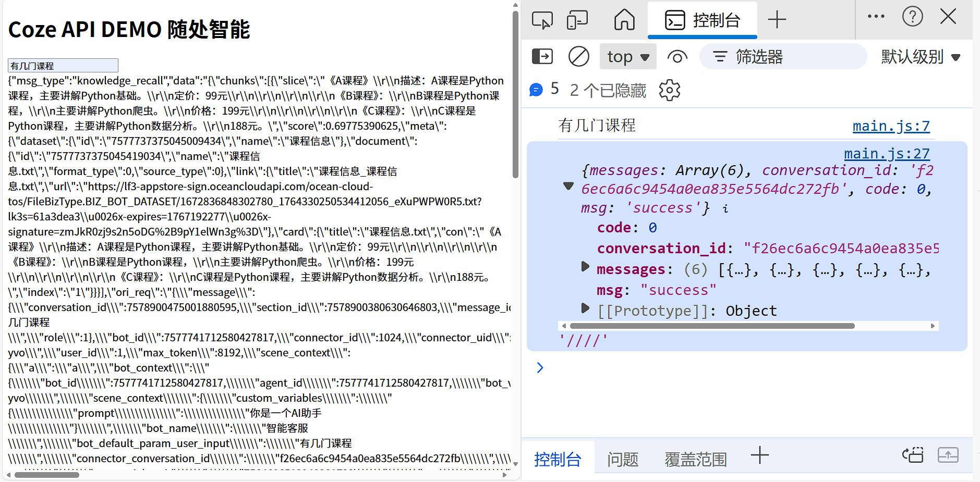Click the page scrollbar down arrow

click(x=516, y=463)
